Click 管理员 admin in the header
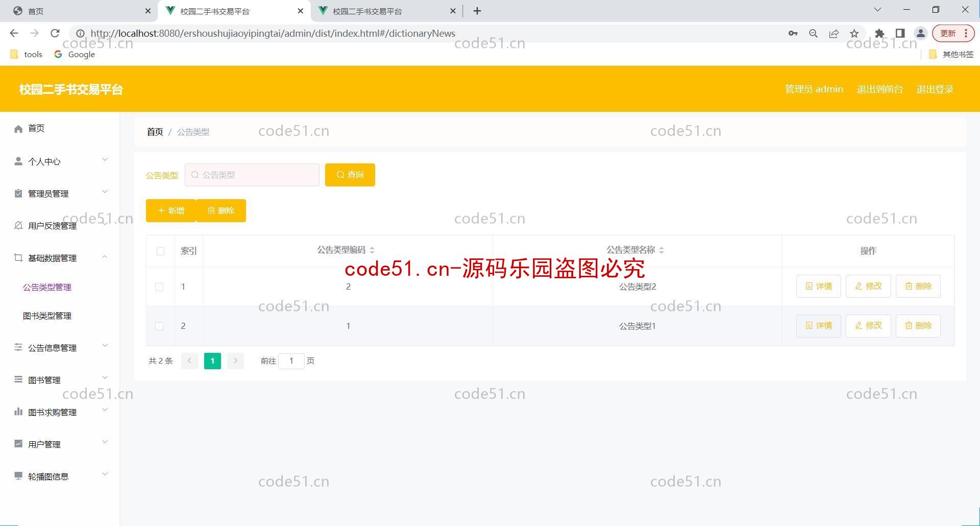The width and height of the screenshot is (980, 526). [x=814, y=89]
